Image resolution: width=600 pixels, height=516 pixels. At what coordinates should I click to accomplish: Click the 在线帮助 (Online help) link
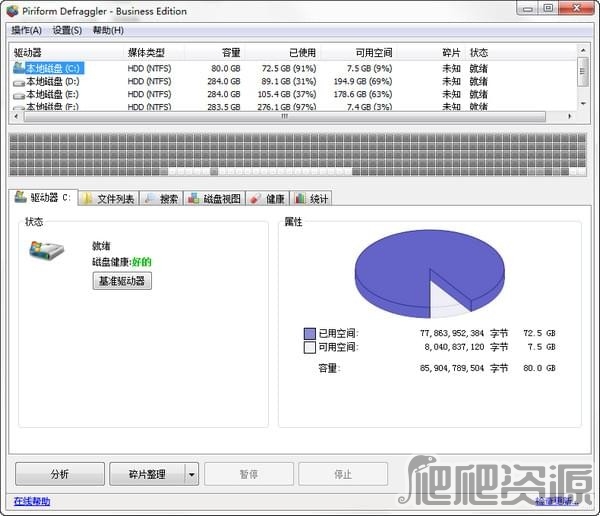pos(31,501)
